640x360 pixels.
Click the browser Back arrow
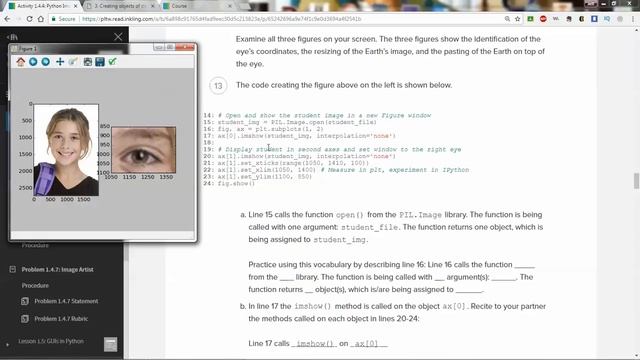[x=7, y=19]
